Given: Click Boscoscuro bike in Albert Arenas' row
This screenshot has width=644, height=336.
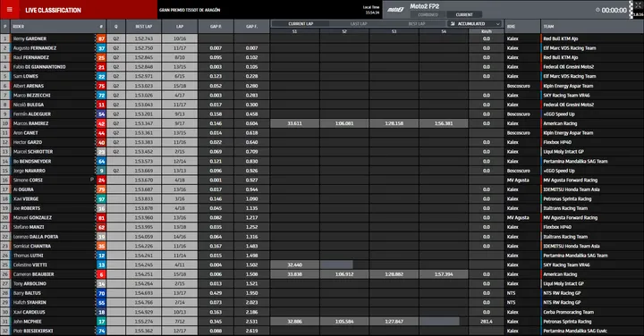Looking at the screenshot, I should coord(518,86).
